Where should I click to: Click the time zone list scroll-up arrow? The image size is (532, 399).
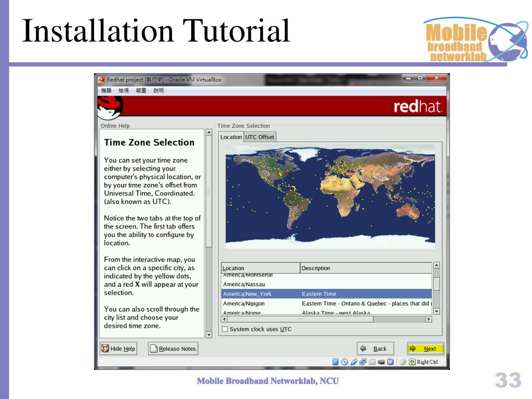436,265
